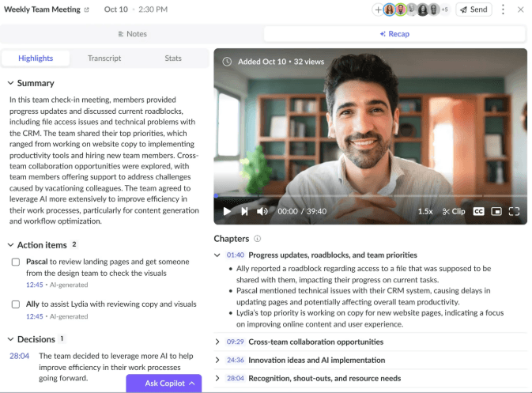Enter fullscreen video mode

[x=514, y=211]
